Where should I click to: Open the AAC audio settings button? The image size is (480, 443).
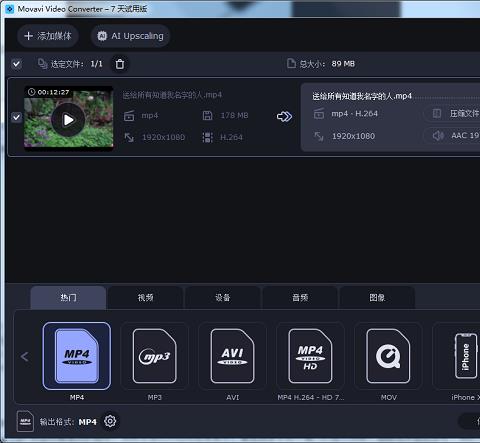(x=452, y=135)
